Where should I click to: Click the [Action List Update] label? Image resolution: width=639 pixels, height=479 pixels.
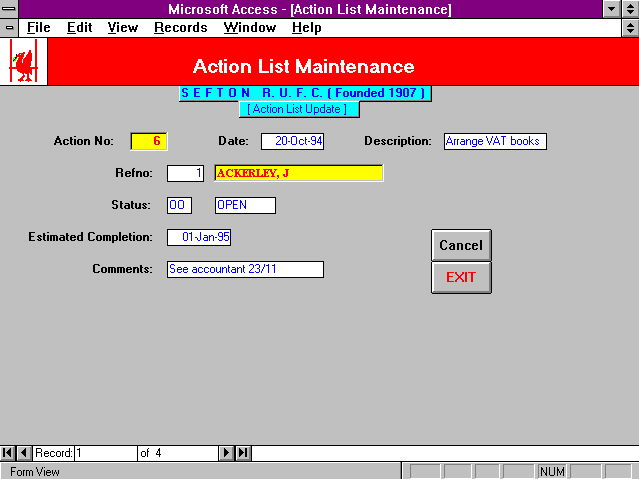click(x=299, y=109)
